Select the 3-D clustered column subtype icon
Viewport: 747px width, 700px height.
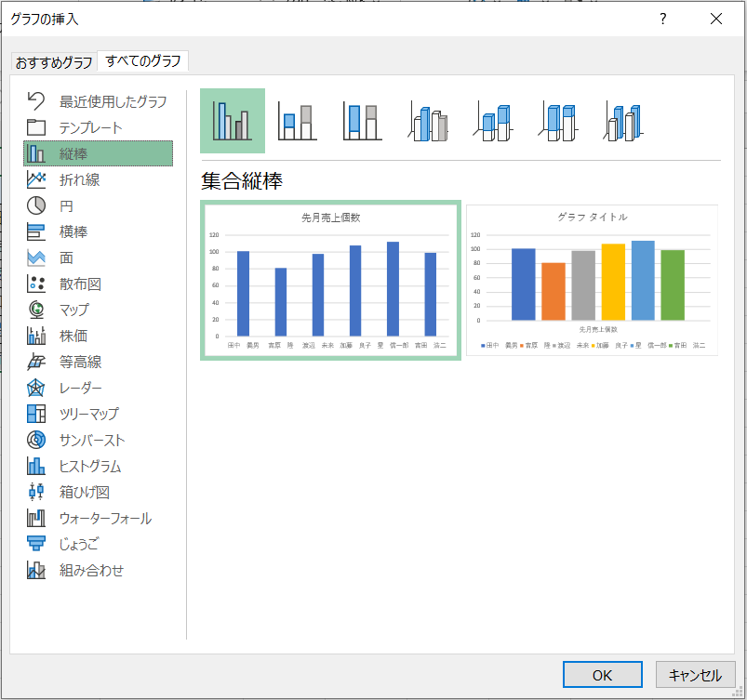pyautogui.click(x=428, y=121)
